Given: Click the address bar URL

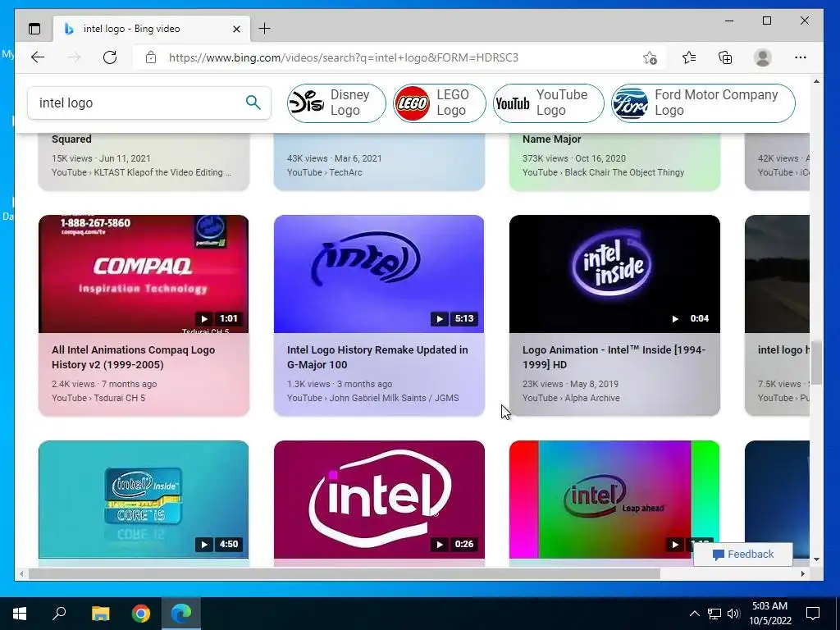Looking at the screenshot, I should 344,57.
